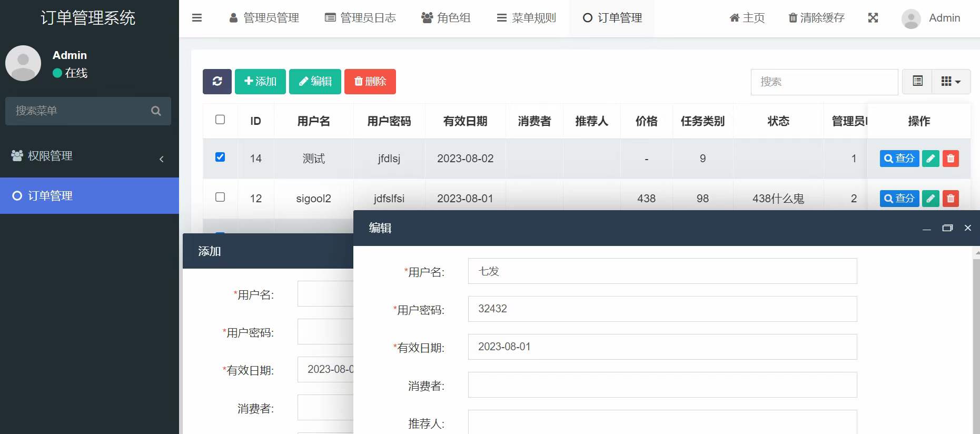Click the sidebar Admin profile picture
Screen dimensions: 980x434
click(x=23, y=63)
